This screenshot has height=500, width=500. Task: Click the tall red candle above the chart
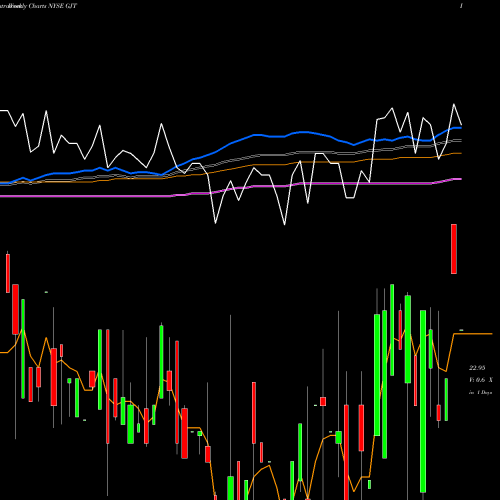pyautogui.click(x=454, y=249)
